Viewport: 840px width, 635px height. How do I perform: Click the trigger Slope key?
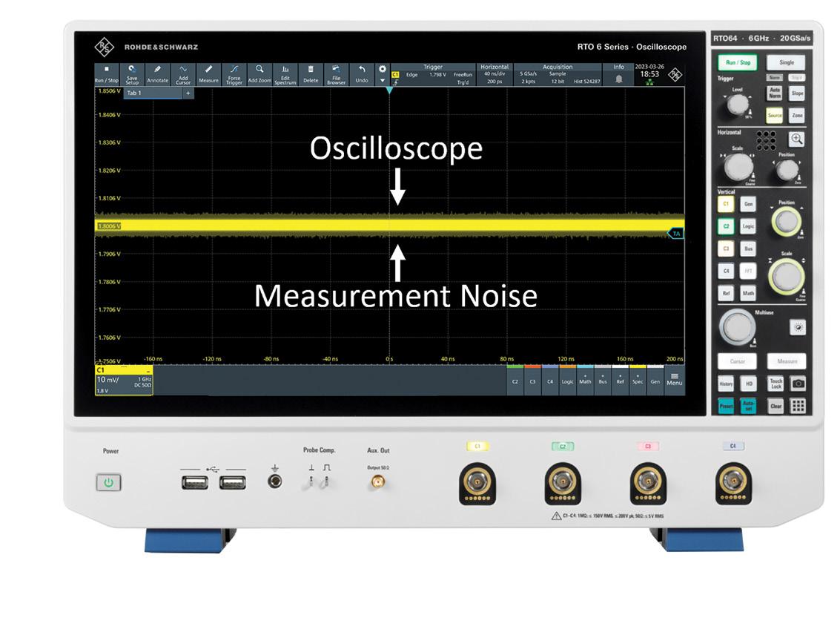[797, 93]
